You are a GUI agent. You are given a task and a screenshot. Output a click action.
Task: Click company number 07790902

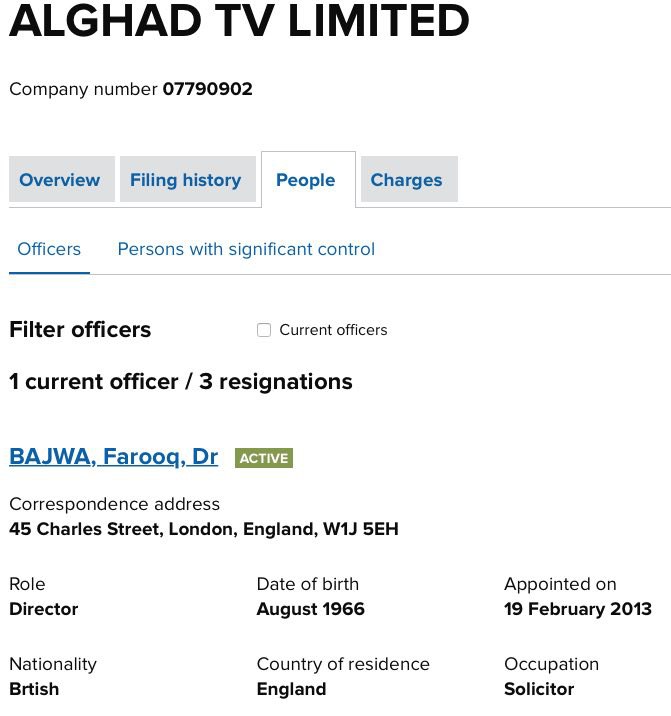207,89
